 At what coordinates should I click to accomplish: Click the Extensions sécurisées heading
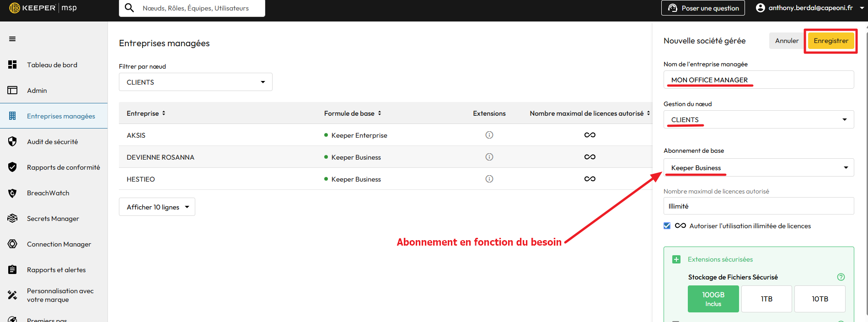[720, 259]
